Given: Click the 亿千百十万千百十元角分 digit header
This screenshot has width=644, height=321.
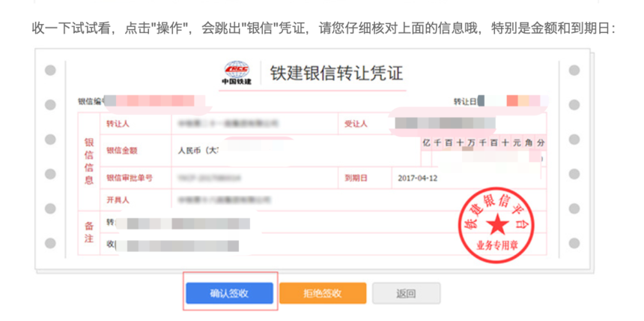Looking at the screenshot, I should click(484, 142).
